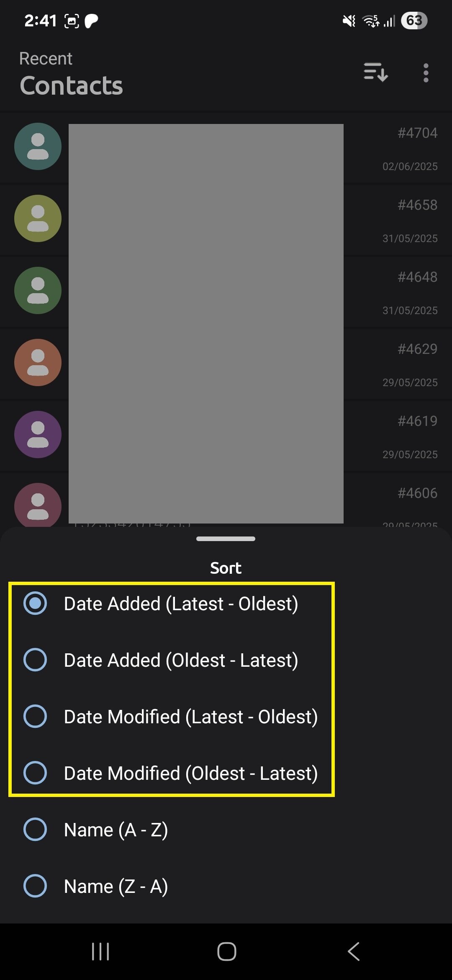
Task: Open the three-dot overflow menu
Action: 426,73
